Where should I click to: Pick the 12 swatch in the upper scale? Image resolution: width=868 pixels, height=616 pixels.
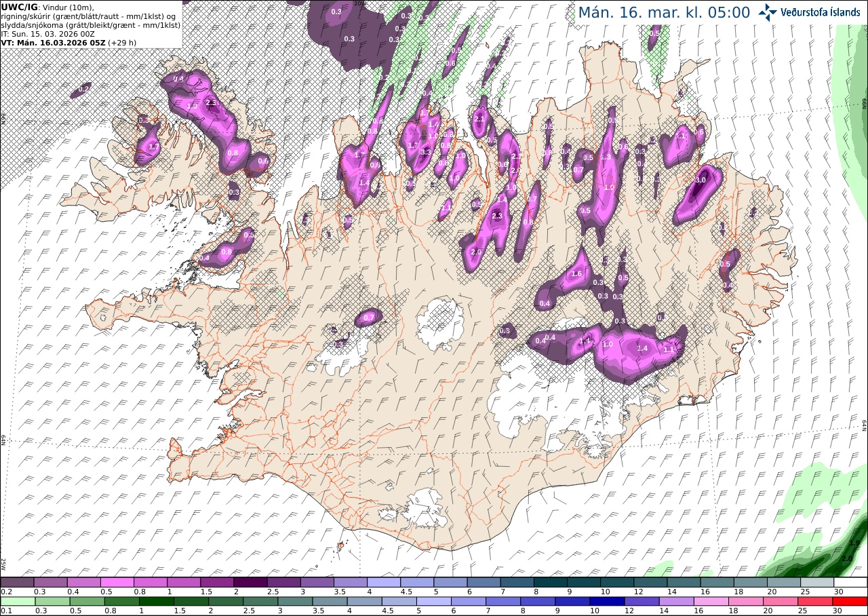(651, 582)
